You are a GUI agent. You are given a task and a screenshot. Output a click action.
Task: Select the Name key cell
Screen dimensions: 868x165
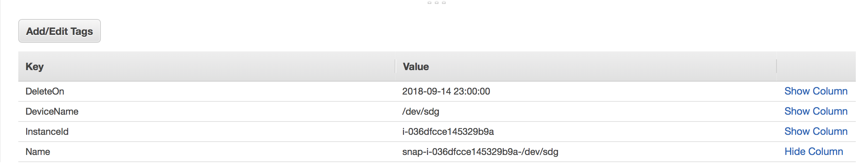click(38, 152)
